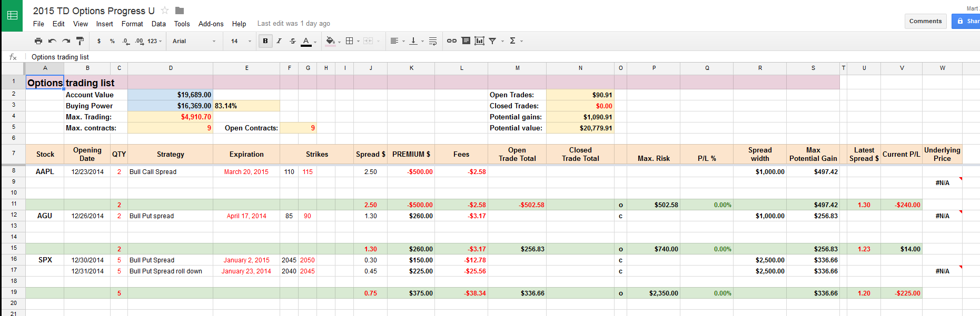Image resolution: width=980 pixels, height=316 pixels.
Task: Star this spreadsheet document
Action: [x=165, y=11]
